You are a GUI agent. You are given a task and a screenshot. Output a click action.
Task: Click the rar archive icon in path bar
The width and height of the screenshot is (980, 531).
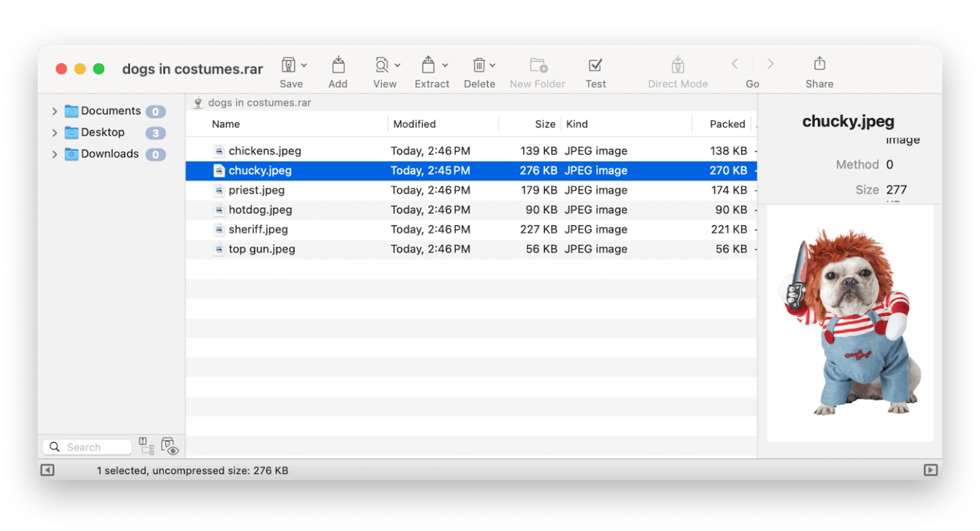pos(198,103)
